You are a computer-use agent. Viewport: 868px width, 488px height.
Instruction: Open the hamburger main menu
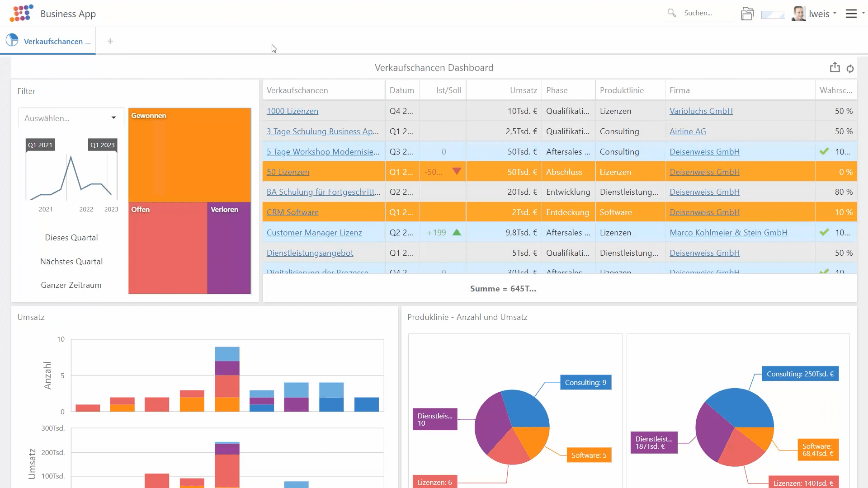pos(851,14)
